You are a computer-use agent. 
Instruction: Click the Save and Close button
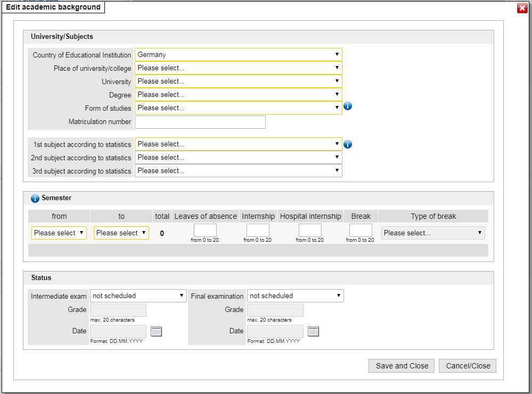(x=402, y=366)
